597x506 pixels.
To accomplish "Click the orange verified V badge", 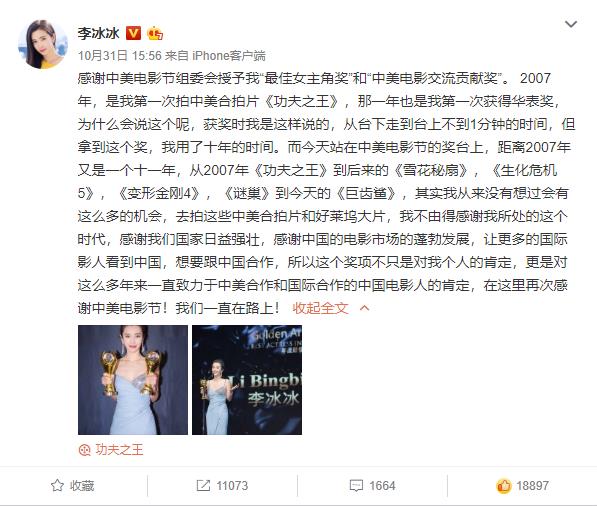I will (x=133, y=34).
